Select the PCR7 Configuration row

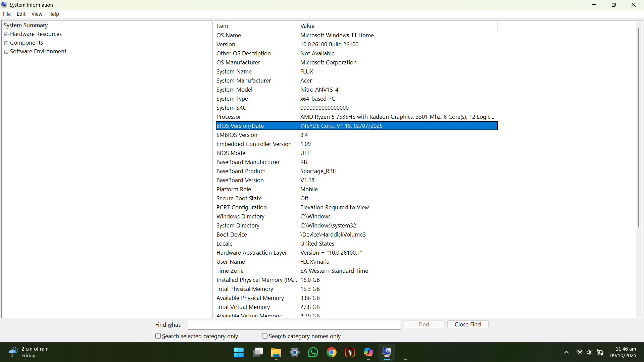click(356, 207)
